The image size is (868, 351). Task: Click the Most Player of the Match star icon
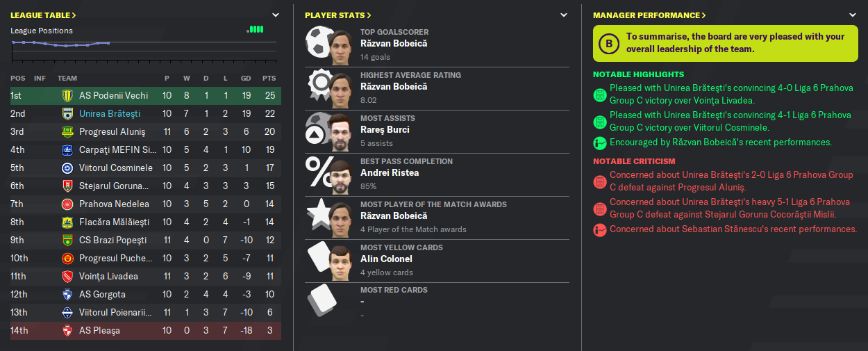pos(317,216)
